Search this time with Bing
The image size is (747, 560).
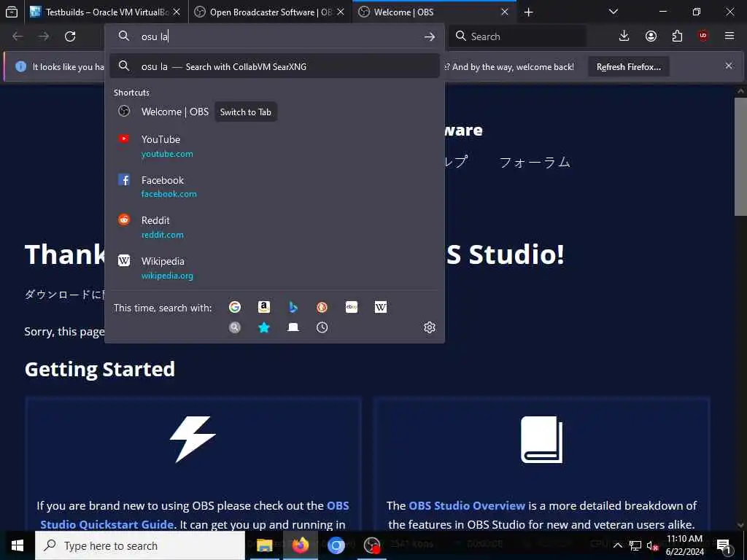pyautogui.click(x=293, y=307)
